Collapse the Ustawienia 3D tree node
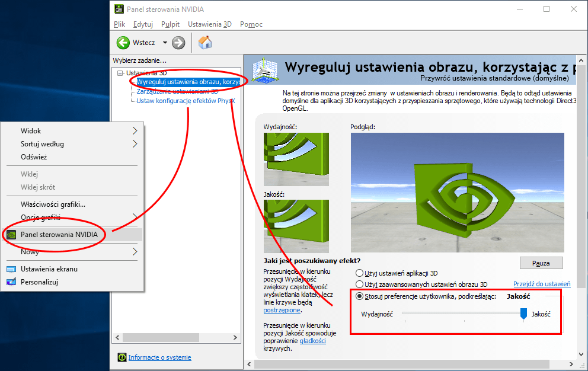Image resolution: width=588 pixels, height=371 pixels. pos(120,73)
